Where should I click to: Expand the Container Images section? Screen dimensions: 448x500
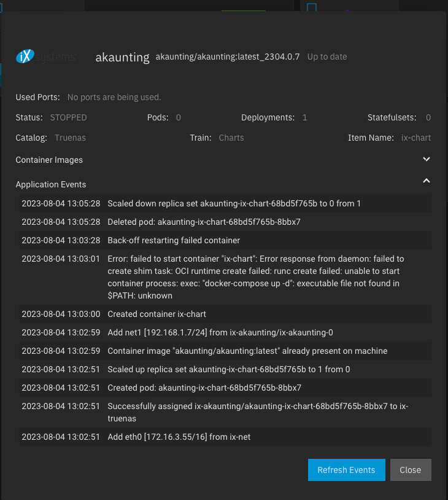[427, 160]
